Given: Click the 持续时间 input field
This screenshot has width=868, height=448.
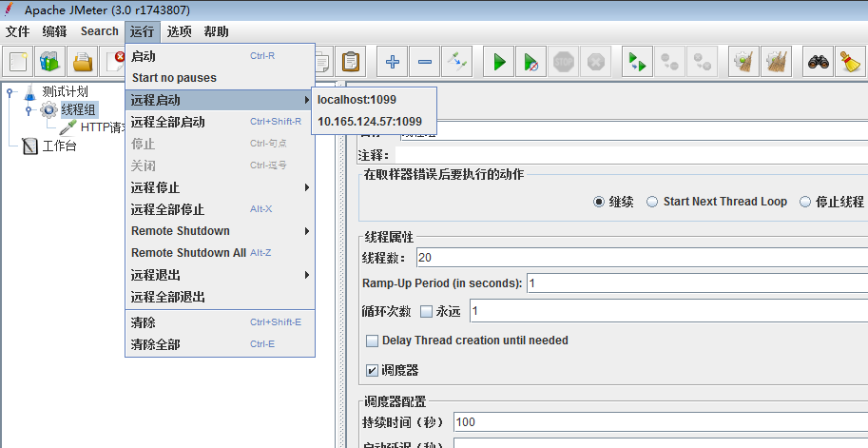Looking at the screenshot, I should point(661,422).
